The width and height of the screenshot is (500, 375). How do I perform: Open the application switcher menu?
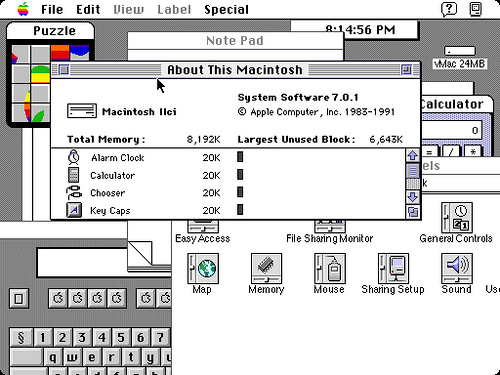pyautogui.click(x=476, y=9)
